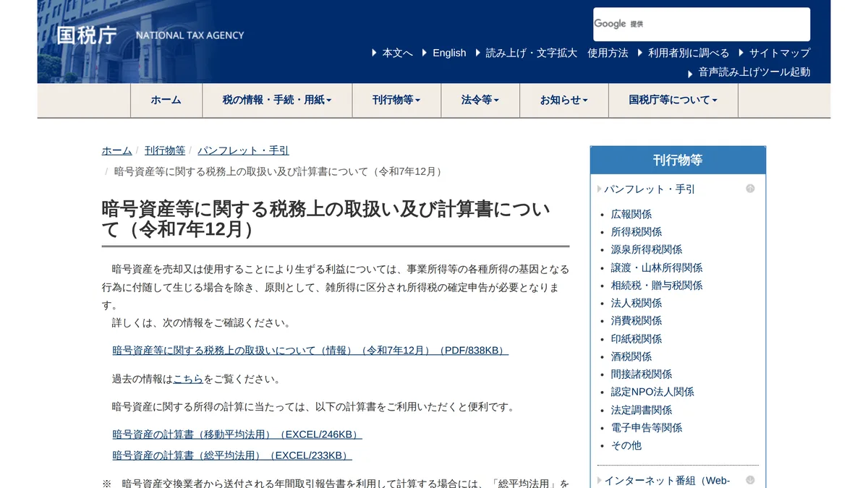Expand 法令等 navigation dropdown
Image resolution: width=868 pixels, height=488 pixels.
point(480,100)
